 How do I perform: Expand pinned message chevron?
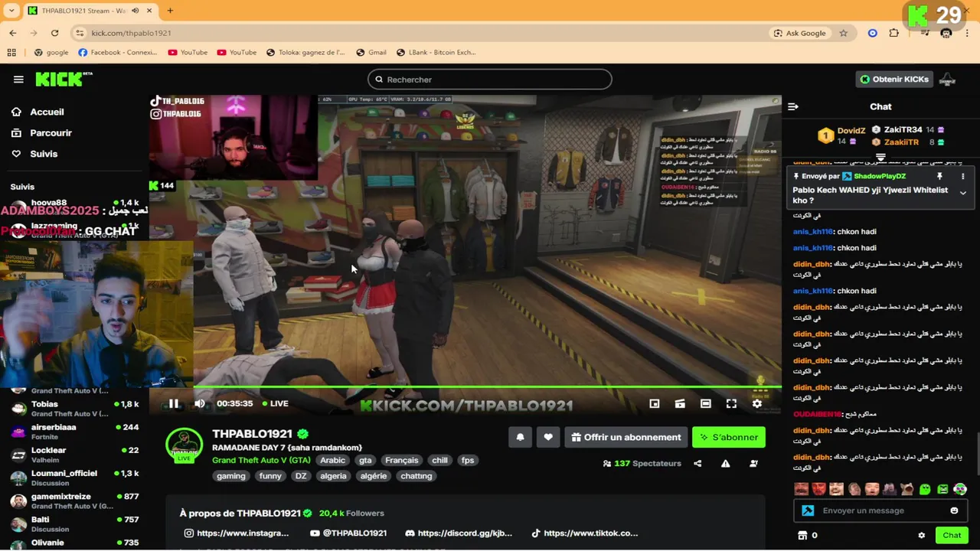pos(962,193)
